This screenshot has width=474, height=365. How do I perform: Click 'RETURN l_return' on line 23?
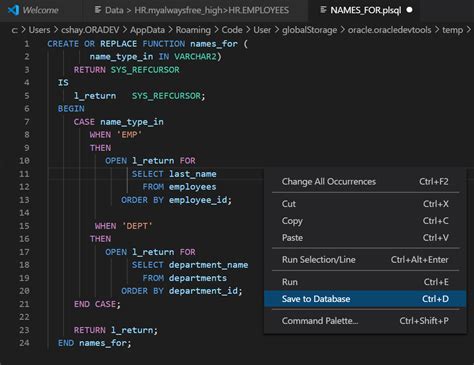pyautogui.click(x=113, y=330)
